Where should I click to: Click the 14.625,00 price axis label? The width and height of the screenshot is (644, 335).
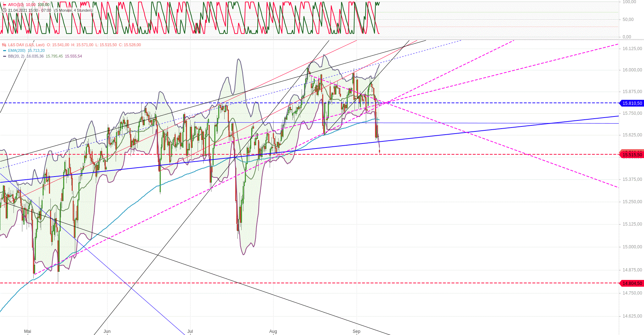pos(632,316)
